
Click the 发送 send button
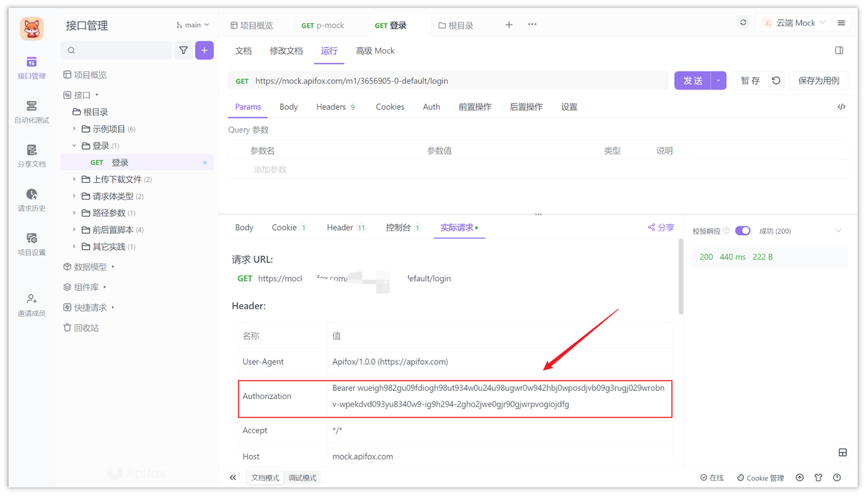tap(692, 81)
